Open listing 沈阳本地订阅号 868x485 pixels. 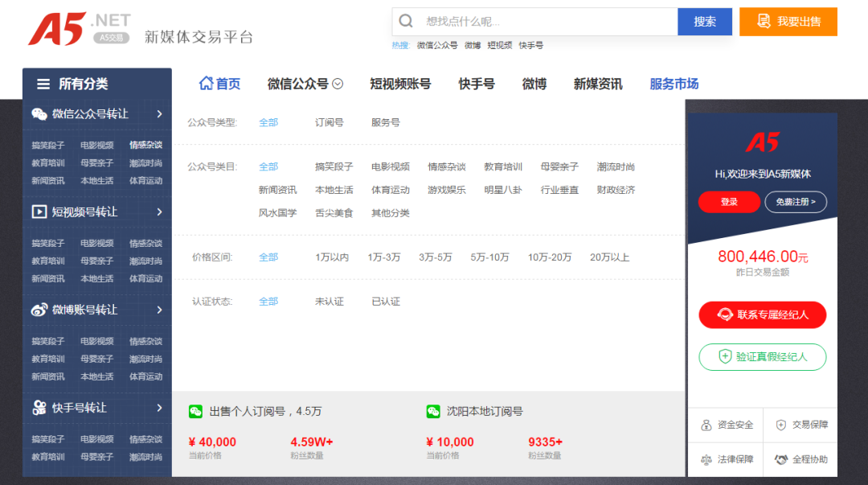[x=485, y=411]
